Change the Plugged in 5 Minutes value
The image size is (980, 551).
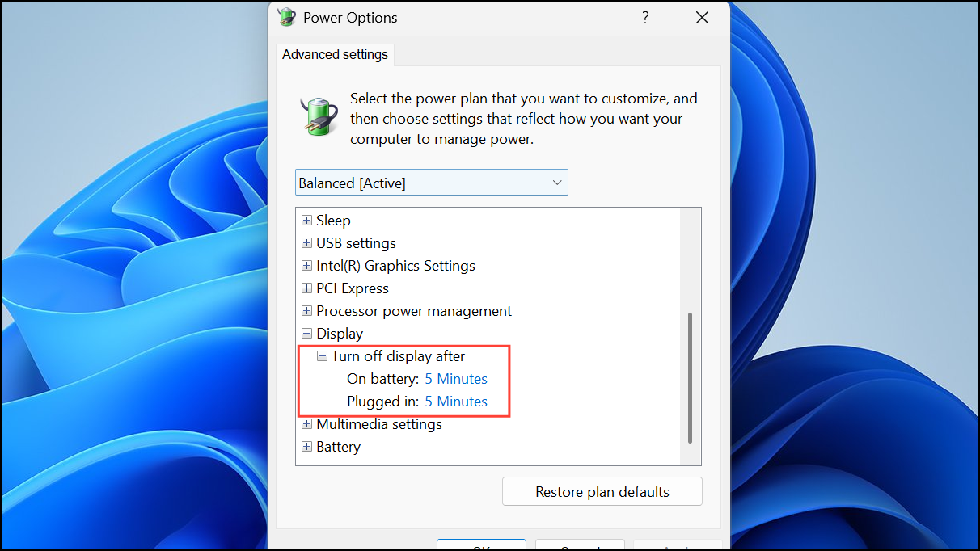(x=455, y=401)
